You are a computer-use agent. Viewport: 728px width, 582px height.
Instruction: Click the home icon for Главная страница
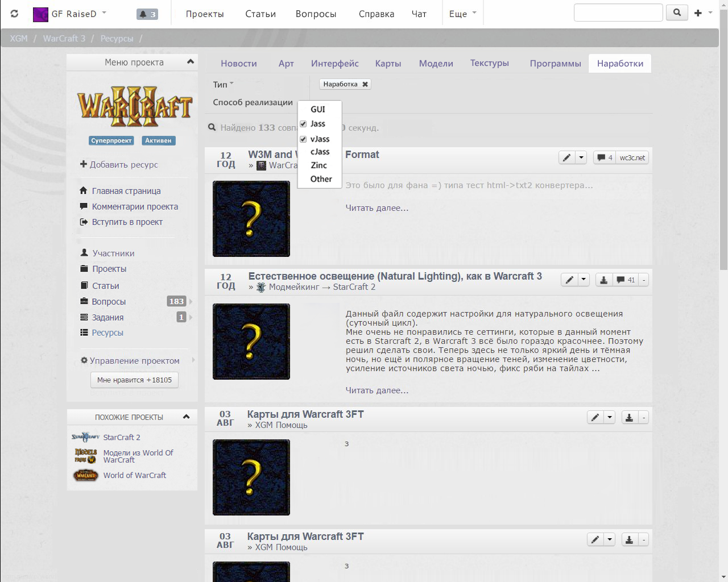point(84,191)
